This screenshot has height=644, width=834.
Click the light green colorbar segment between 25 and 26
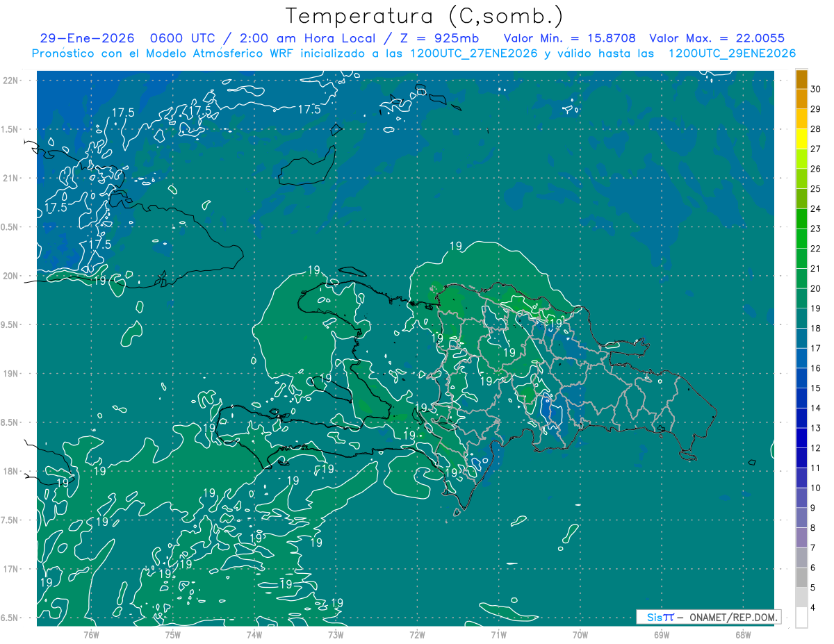801,179
